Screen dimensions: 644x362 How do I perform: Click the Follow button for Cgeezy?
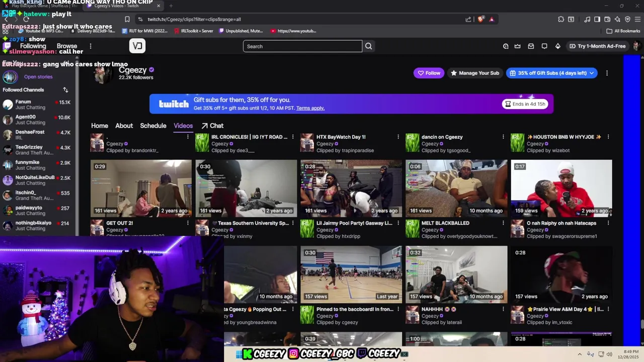(429, 73)
